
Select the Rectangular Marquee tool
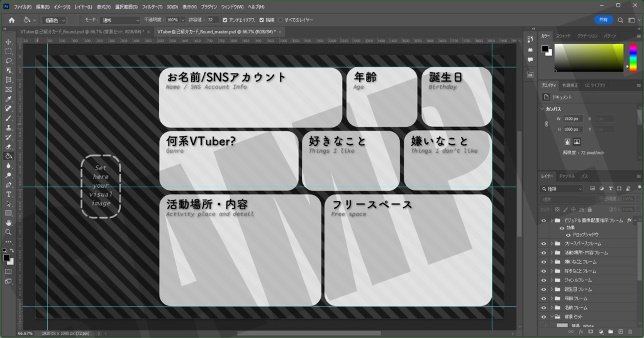click(x=8, y=52)
